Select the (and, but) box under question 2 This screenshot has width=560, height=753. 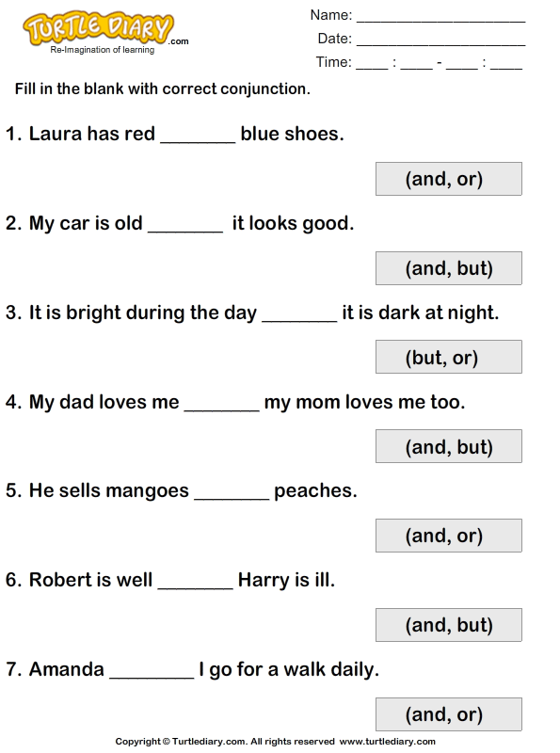[449, 268]
